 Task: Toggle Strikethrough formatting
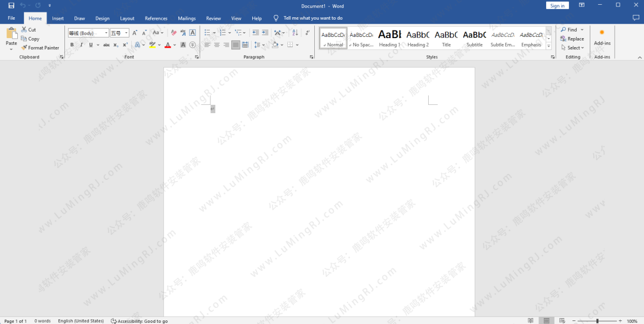coord(106,45)
